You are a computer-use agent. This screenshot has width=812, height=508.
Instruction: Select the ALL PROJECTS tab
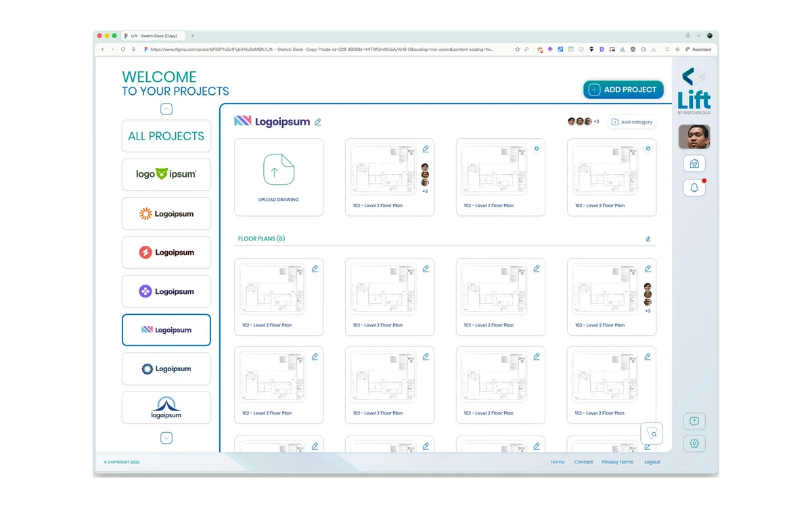coord(166,136)
